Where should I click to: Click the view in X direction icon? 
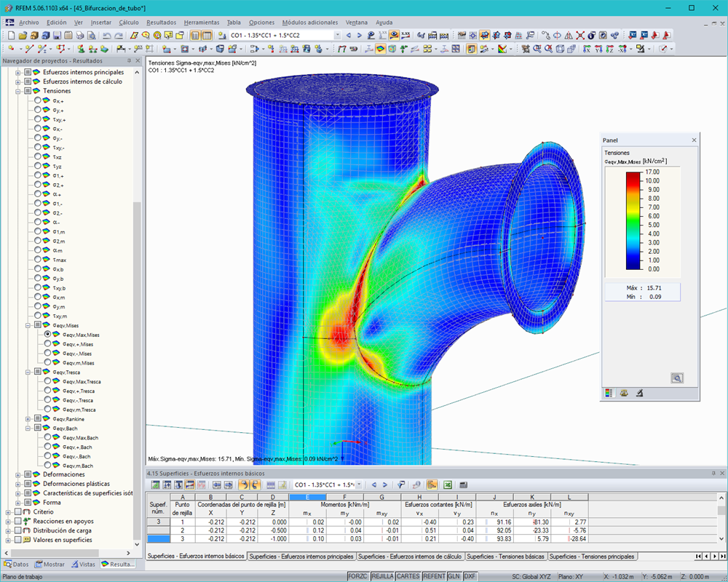pos(587,49)
